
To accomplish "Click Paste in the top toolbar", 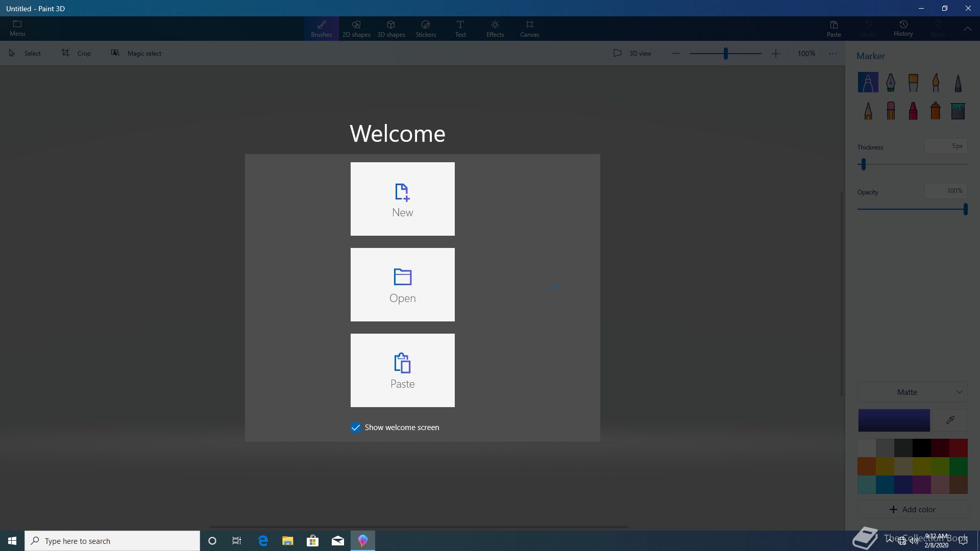I will pos(834,29).
